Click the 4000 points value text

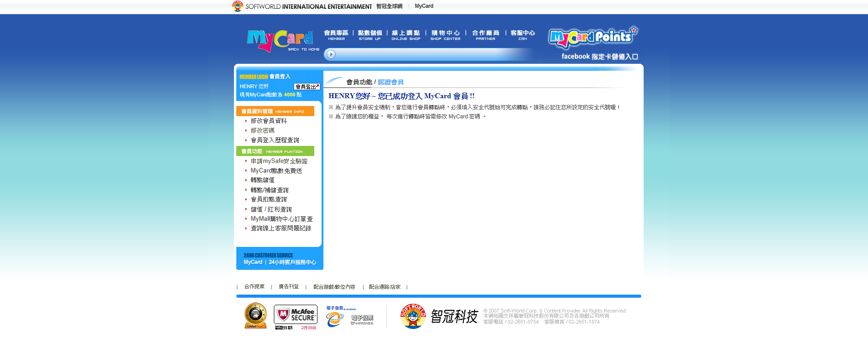(289, 95)
